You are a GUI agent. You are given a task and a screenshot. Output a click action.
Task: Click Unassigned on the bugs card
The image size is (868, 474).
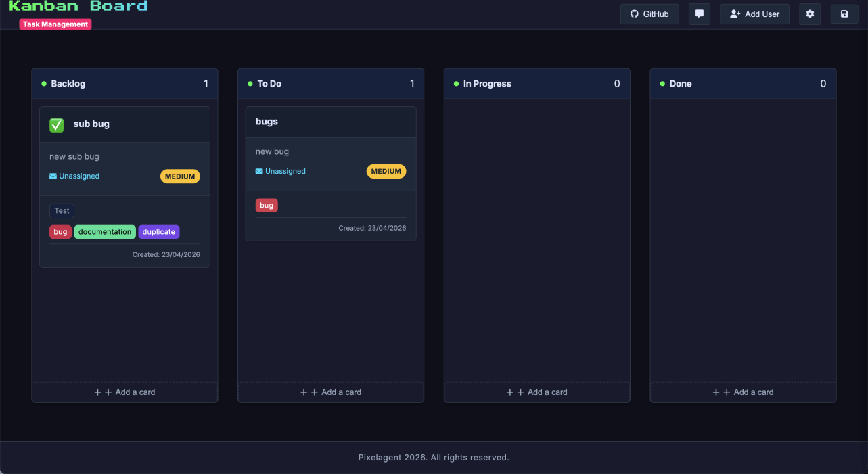pos(285,172)
